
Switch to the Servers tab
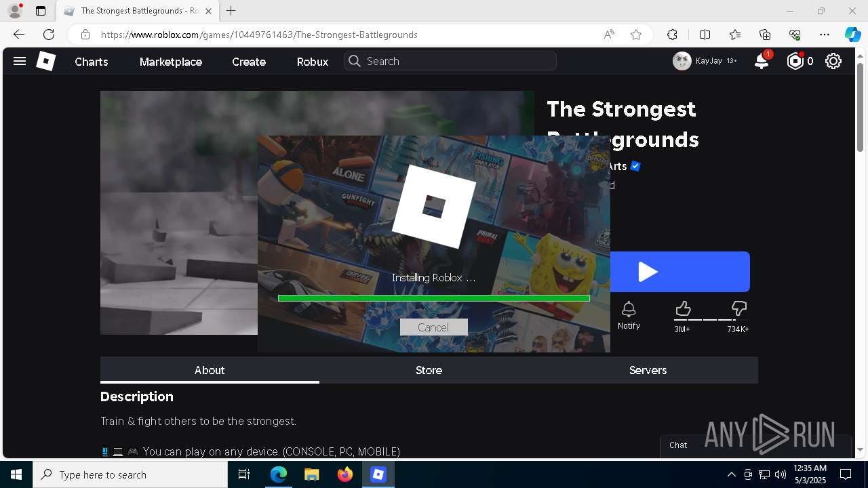coord(648,370)
